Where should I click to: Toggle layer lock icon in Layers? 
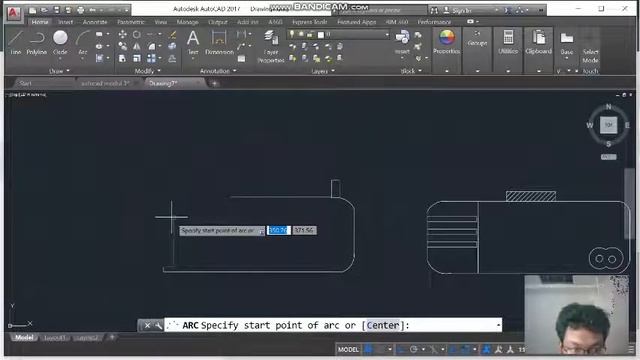[310, 35]
